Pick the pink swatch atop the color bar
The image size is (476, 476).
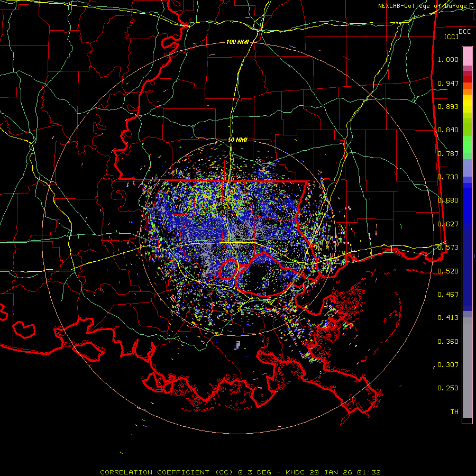[467, 56]
